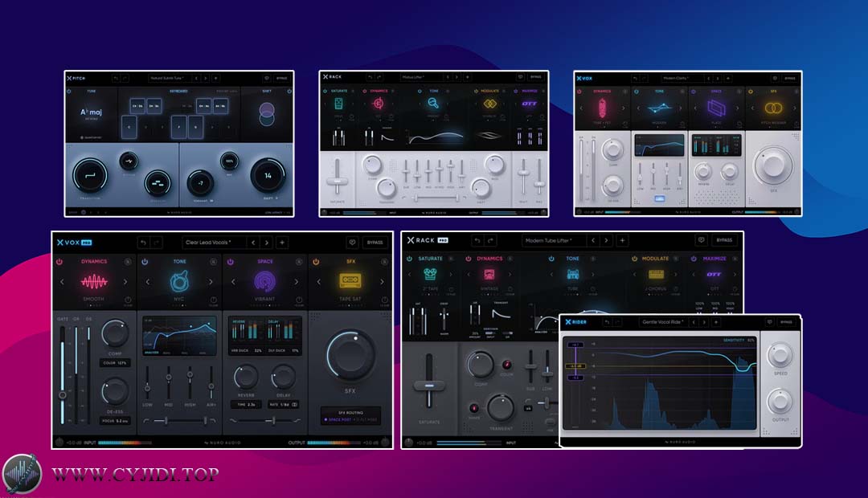This screenshot has width=868, height=498.
Task: Click the "FOCUS 5.2 kHz" value in Xvox Pro
Action: (115, 421)
